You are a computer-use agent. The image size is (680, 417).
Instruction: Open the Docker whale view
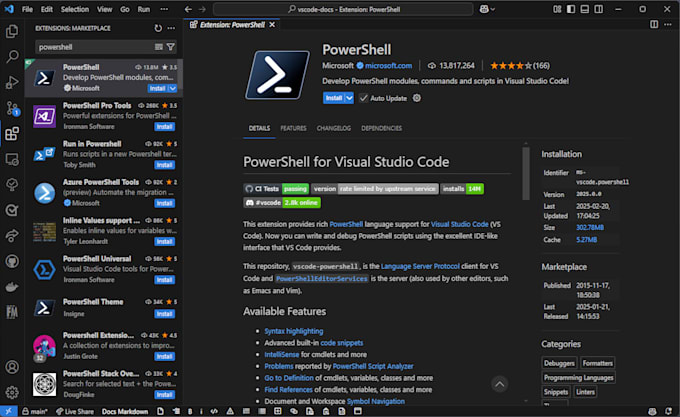click(x=12, y=287)
